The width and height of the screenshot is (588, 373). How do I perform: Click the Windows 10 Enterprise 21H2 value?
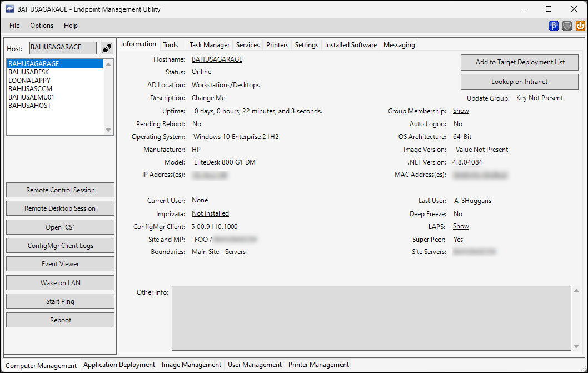tap(236, 137)
